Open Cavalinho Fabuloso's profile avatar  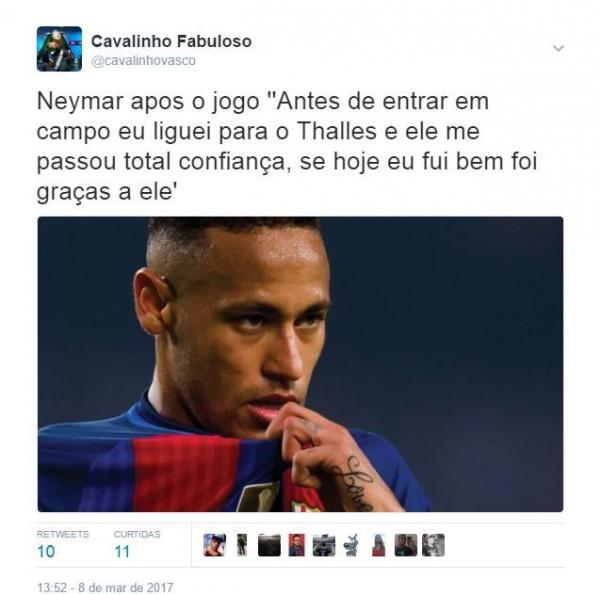[59, 49]
